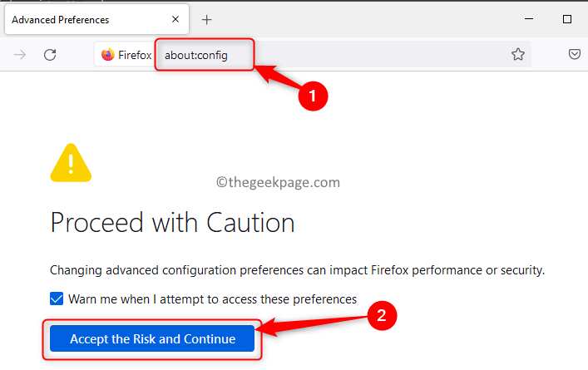Image resolution: width=588 pixels, height=370 pixels.
Task: Click the red number 1 badge
Action: 313,96
